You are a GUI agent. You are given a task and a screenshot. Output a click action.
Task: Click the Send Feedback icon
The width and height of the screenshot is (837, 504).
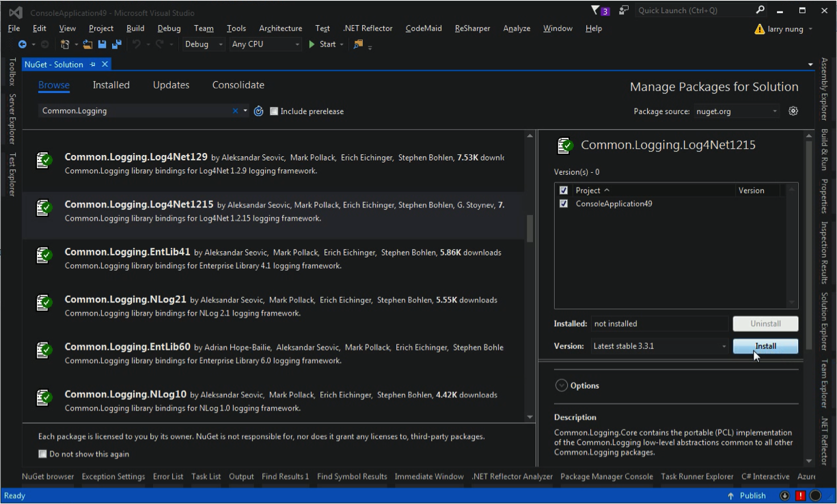pyautogui.click(x=624, y=10)
